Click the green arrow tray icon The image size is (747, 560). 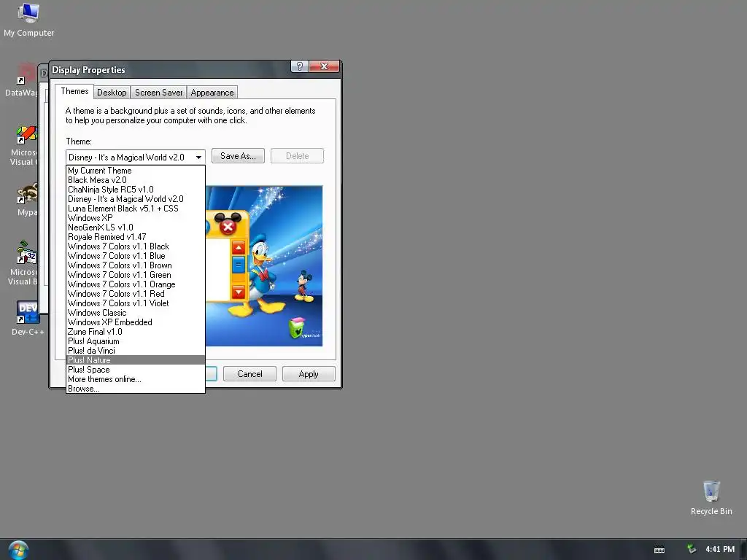(692, 549)
